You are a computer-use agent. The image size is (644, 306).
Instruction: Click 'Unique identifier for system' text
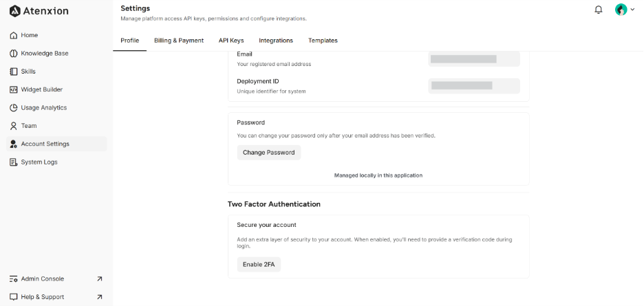pyautogui.click(x=272, y=91)
